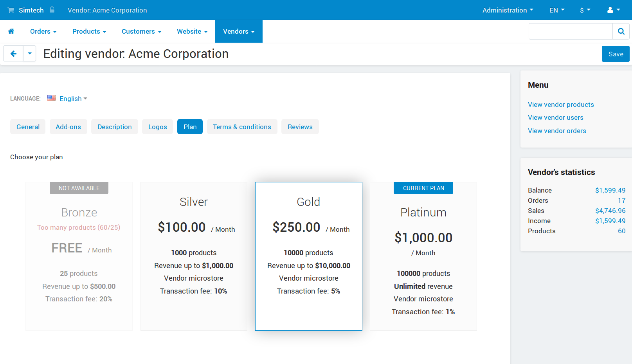Click the Products count 60

622,231
